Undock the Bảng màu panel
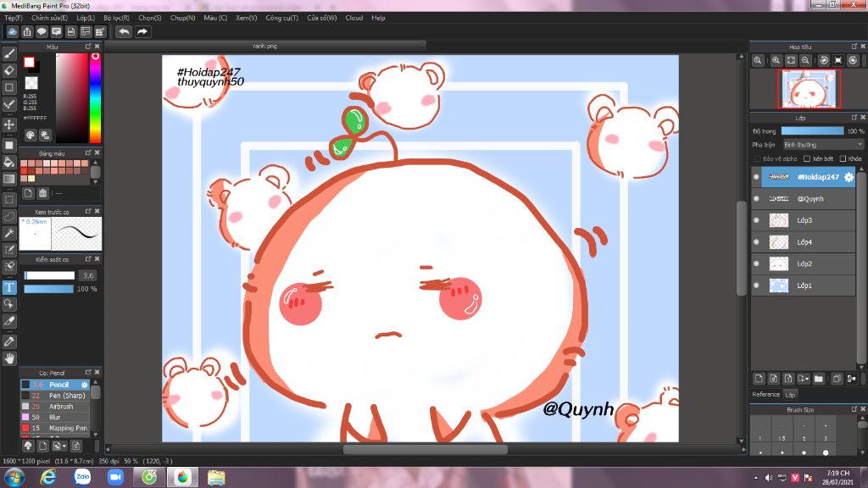Image resolution: width=868 pixels, height=488 pixels. 88,152
